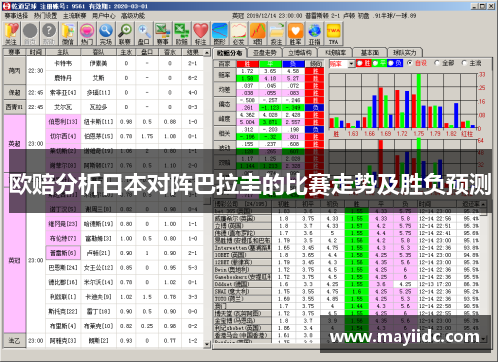Click the 英超 league group button
Image resolution: width=500 pixels, height=362 pixels.
tap(14, 144)
